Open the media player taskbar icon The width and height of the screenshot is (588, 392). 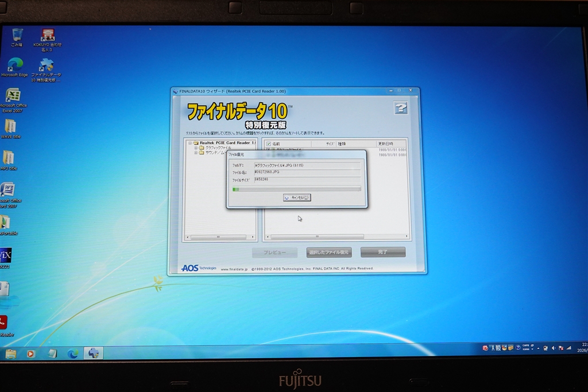[31, 354]
